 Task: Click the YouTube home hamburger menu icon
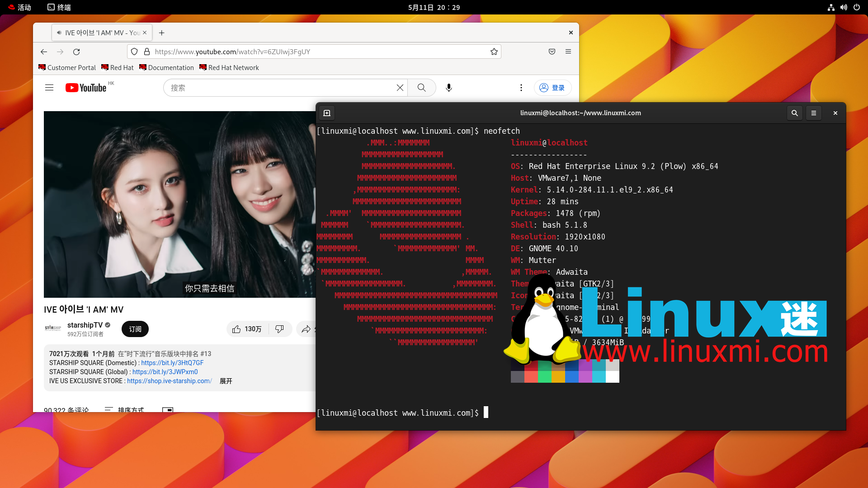(x=49, y=88)
